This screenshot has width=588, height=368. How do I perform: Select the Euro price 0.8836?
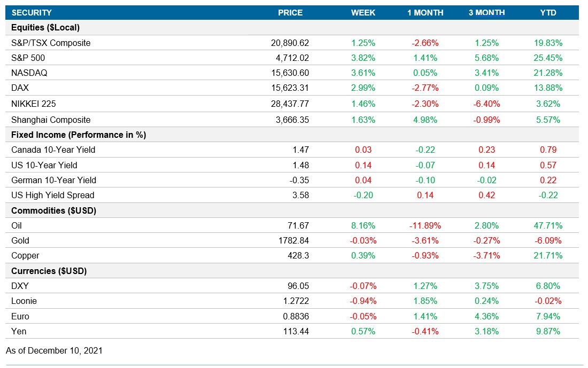[296, 316]
